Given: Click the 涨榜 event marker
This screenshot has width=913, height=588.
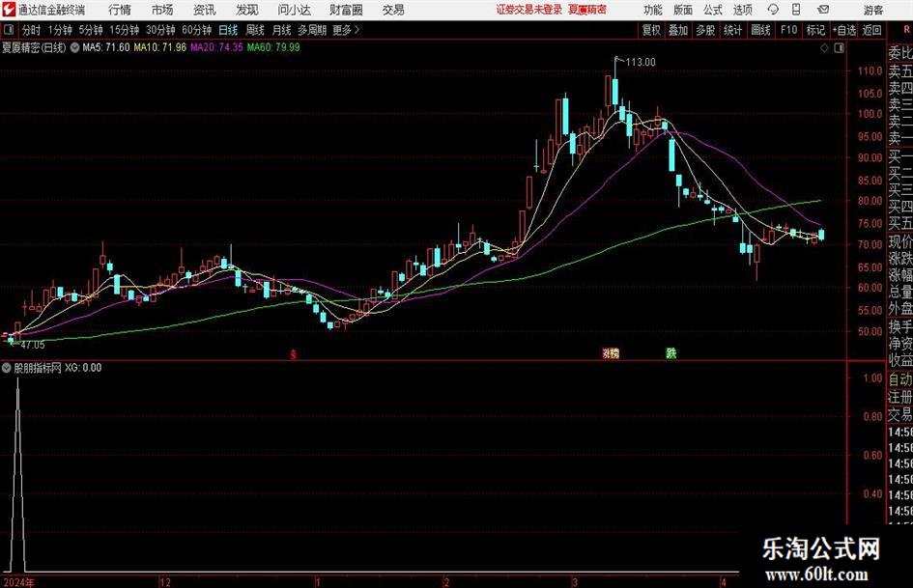Looking at the screenshot, I should 611,352.
